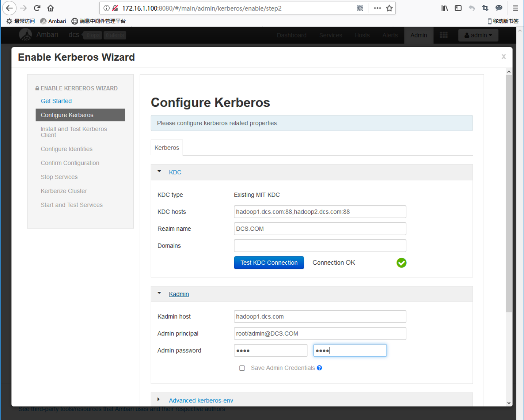Collapse the Kadmin section arrow
Viewport: 524px width, 420px height.
pos(159,293)
